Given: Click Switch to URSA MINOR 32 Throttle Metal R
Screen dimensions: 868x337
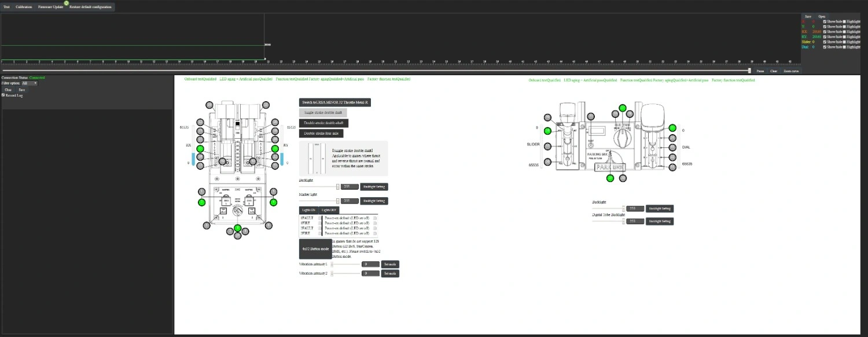Looking at the screenshot, I should [x=335, y=102].
